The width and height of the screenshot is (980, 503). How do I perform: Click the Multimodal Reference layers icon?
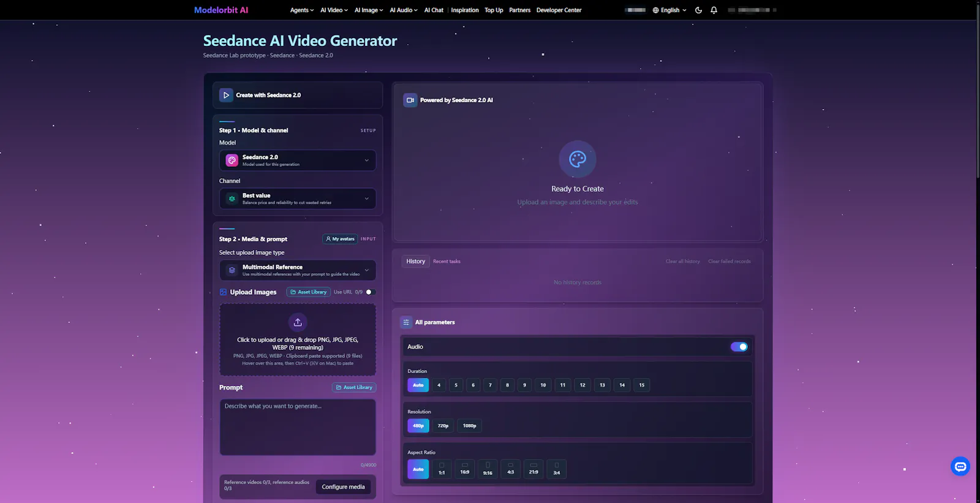pyautogui.click(x=232, y=270)
